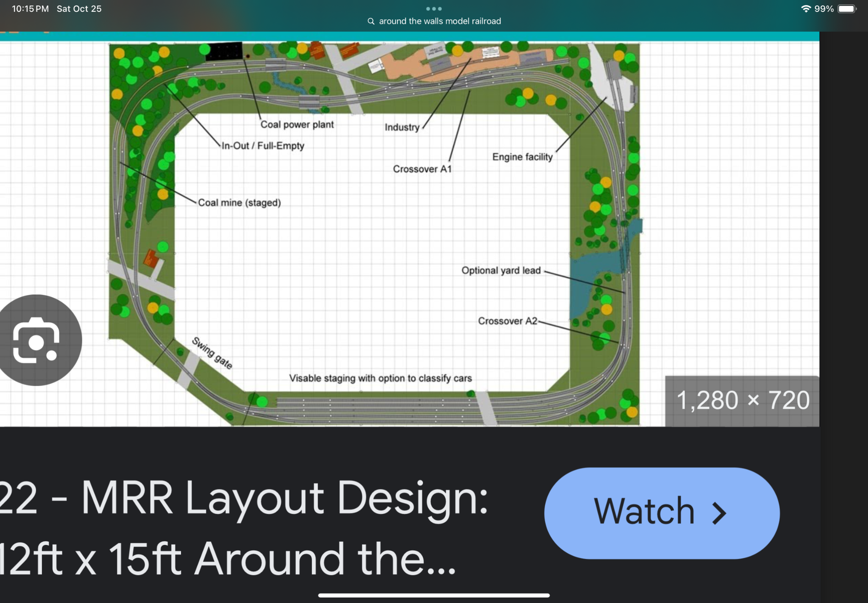Screen dimensions: 868x603
Task: Tap the search field "around the walls model railroad"
Action: pos(434,21)
